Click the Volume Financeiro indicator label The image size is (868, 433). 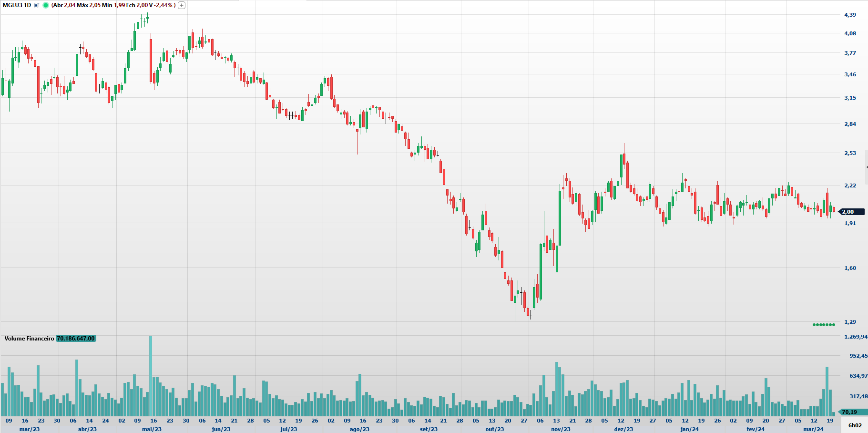coord(29,339)
